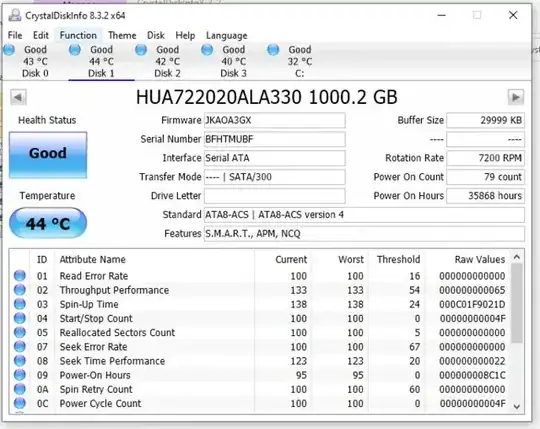Click status icon of Start/Stop Count row
The height and width of the screenshot is (429, 540).
(x=20, y=318)
